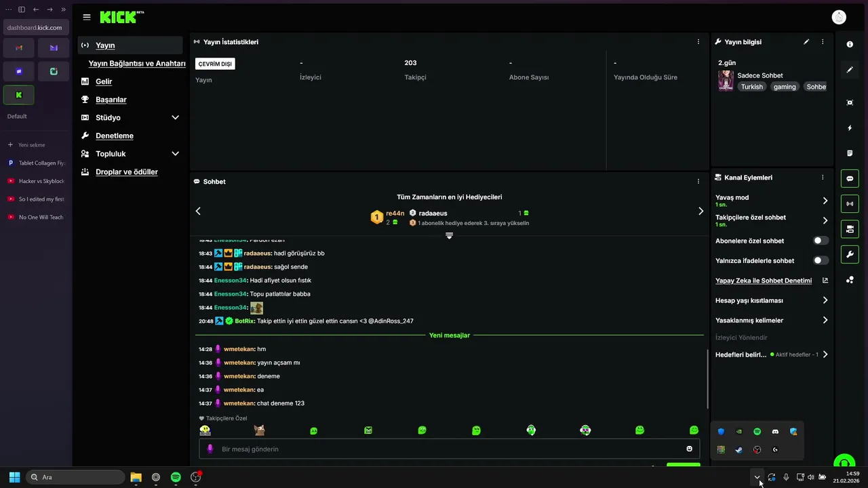Open Gelir in sidebar
868x488 pixels.
click(104, 81)
